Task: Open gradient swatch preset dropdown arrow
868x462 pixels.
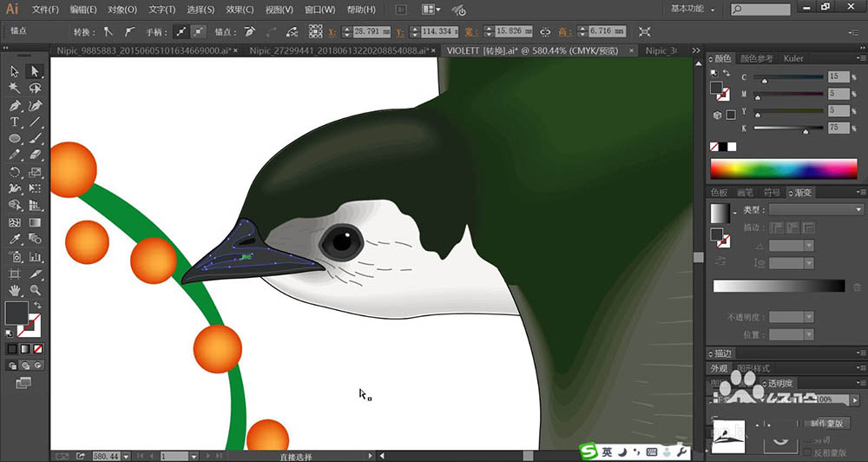Action: [x=735, y=214]
